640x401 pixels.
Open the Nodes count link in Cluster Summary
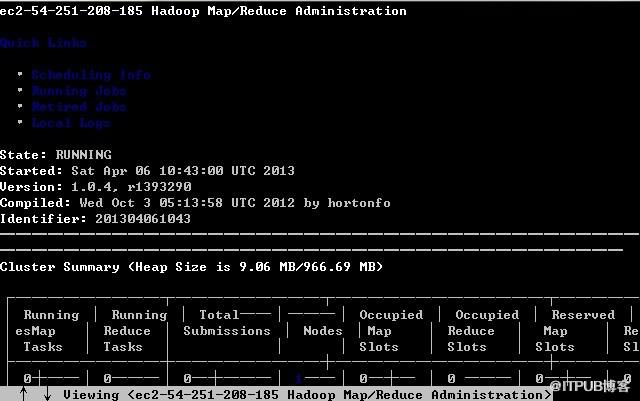click(298, 379)
